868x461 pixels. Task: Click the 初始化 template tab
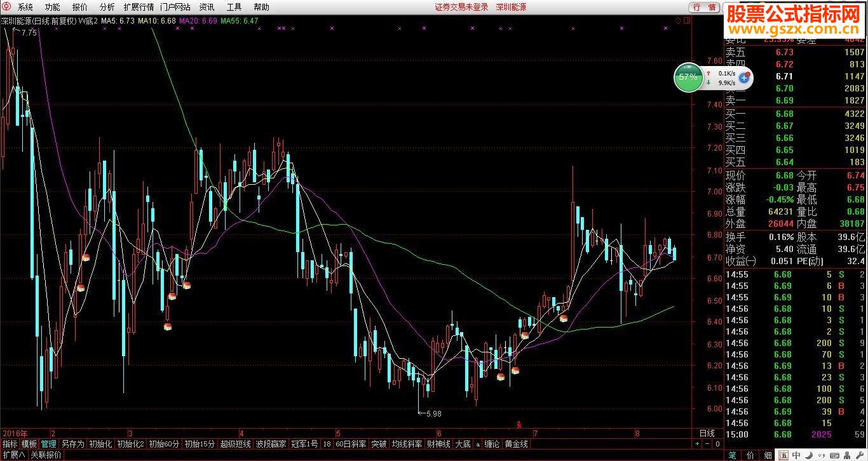[100, 444]
